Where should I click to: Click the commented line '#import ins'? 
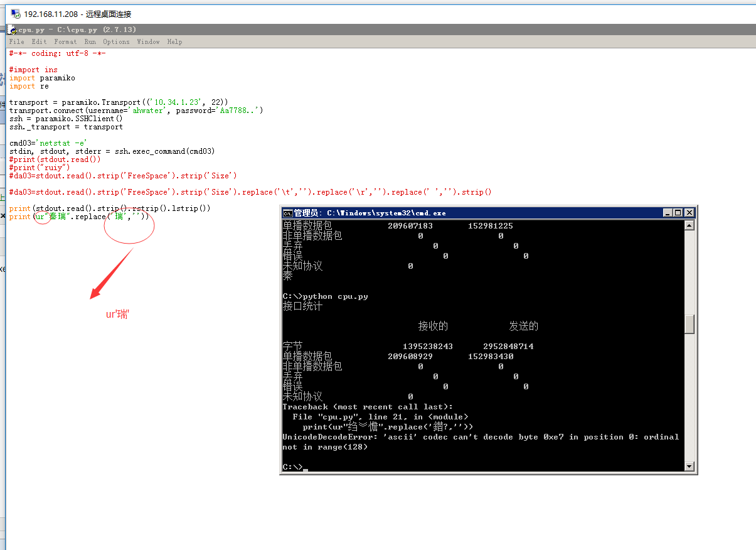point(33,70)
